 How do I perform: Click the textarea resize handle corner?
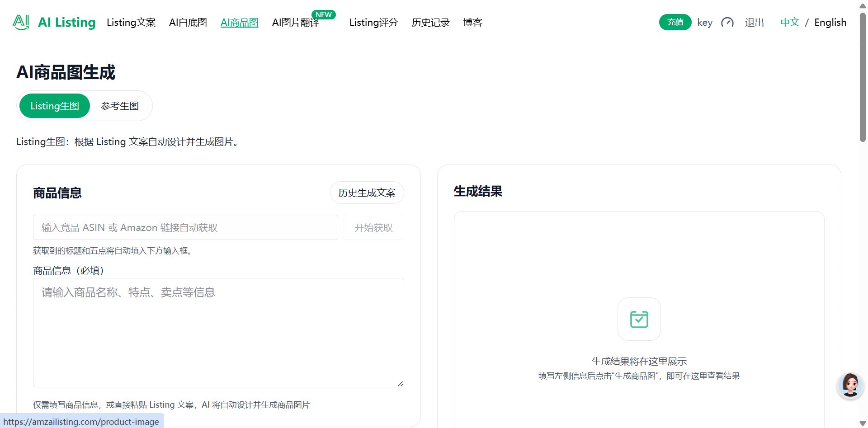pos(401,384)
